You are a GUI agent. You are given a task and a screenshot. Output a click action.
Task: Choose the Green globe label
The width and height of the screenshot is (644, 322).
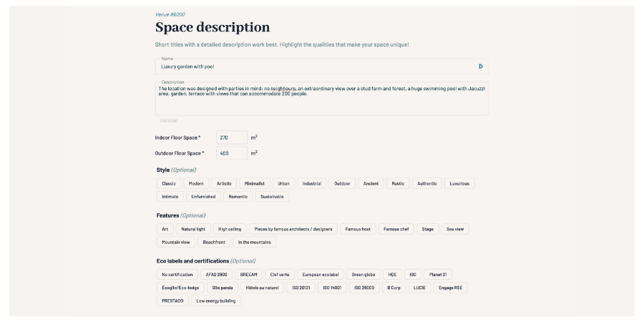[x=364, y=275]
